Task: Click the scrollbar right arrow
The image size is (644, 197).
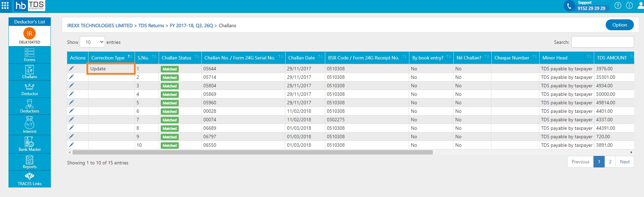Action: tap(631, 152)
